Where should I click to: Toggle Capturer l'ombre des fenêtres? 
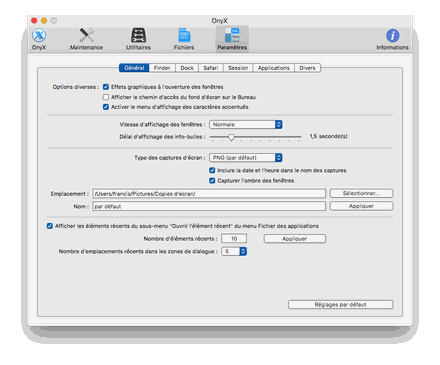(x=212, y=181)
